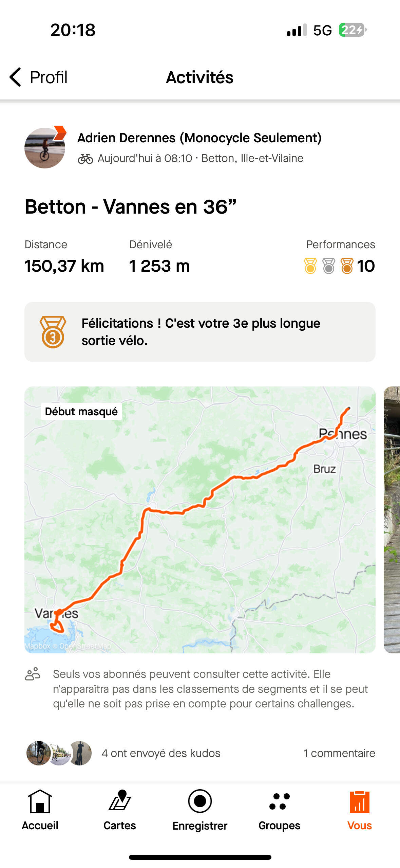Tap the gold medal performance icon
This screenshot has height=868, width=400.
point(310,266)
